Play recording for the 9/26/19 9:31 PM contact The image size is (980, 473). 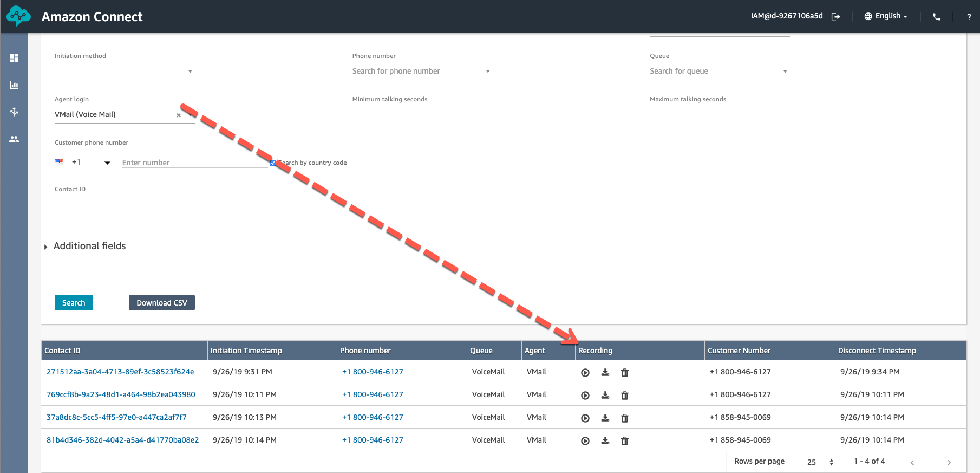(585, 373)
